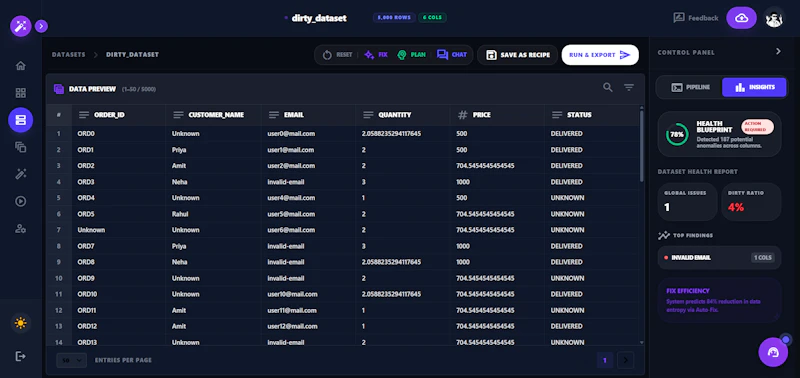The height and width of the screenshot is (378, 800).
Task: Click the Top Findings chart icon
Action: 663,235
